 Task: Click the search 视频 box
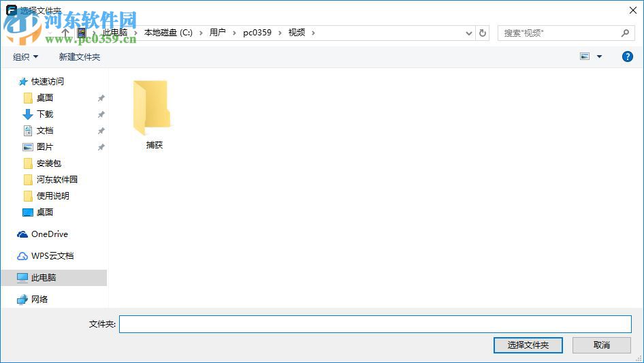564,33
